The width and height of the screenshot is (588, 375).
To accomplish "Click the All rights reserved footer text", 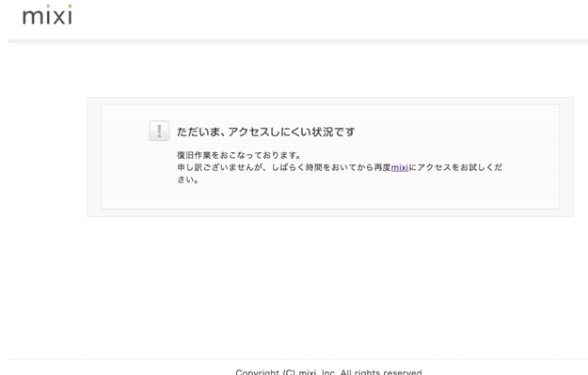I will (x=381, y=372).
